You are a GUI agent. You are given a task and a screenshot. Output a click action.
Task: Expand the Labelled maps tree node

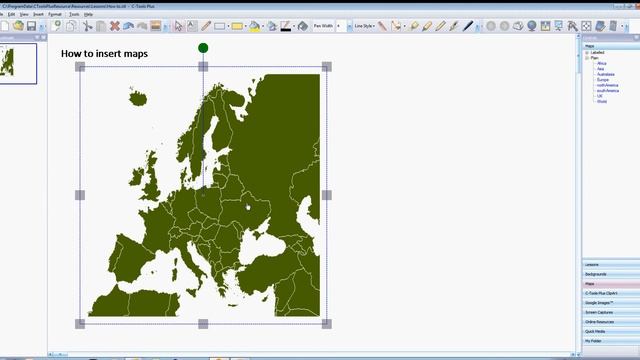click(x=587, y=53)
